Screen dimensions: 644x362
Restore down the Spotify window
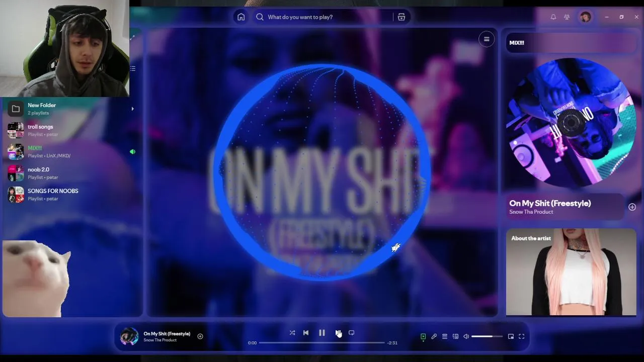(621, 17)
